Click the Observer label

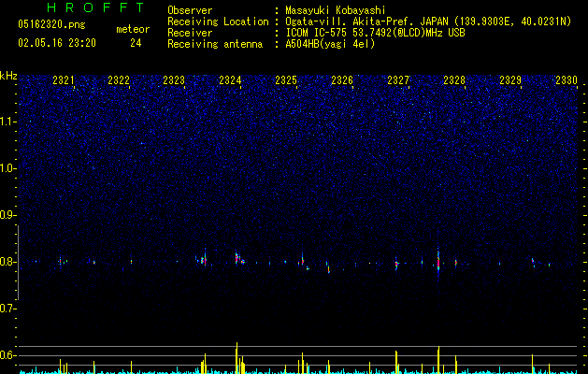pyautogui.click(x=190, y=10)
